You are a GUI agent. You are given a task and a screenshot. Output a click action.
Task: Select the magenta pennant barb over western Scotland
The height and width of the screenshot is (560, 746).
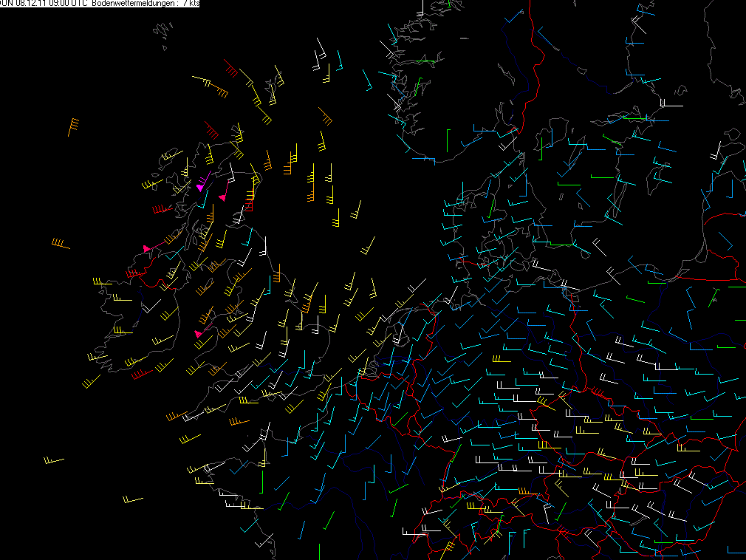[204, 181]
